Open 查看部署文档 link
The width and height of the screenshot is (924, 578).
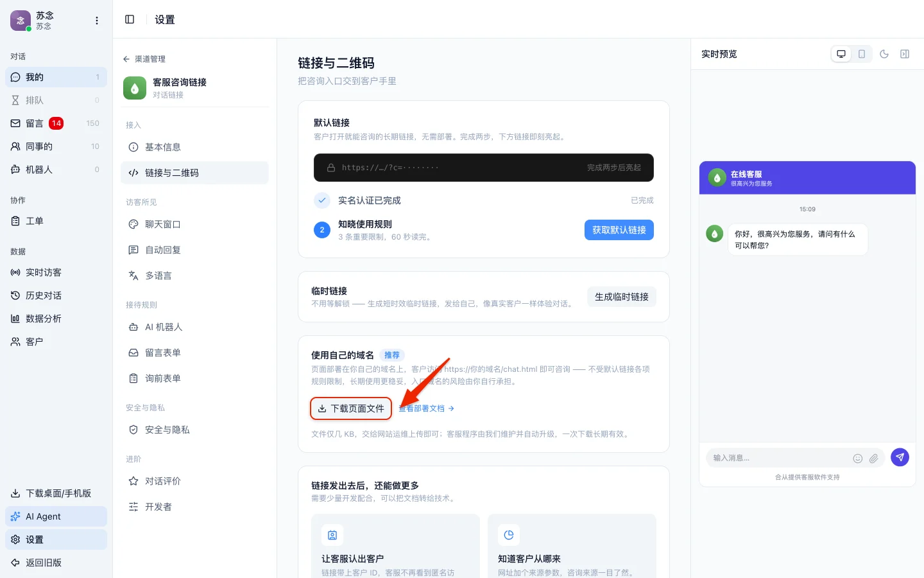[x=427, y=408]
